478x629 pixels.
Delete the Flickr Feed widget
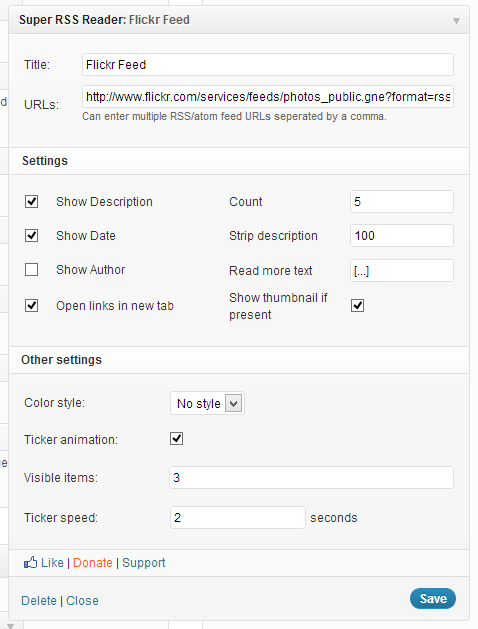39,601
